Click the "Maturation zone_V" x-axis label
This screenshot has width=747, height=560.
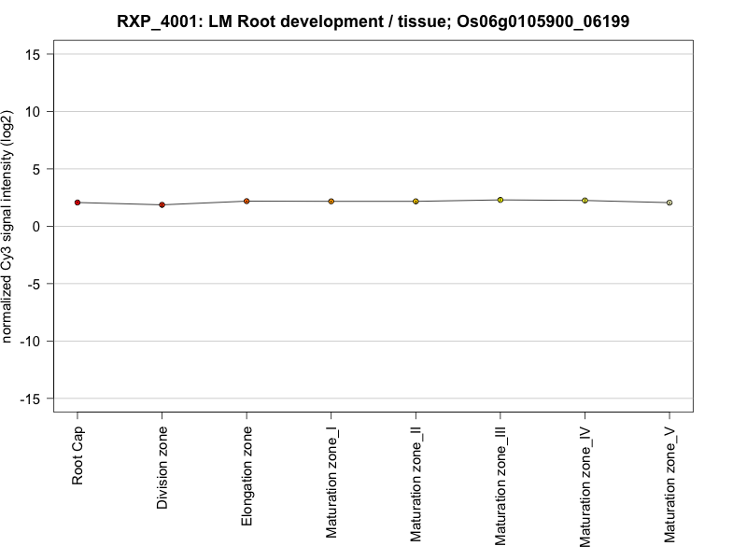pyautogui.click(x=669, y=483)
